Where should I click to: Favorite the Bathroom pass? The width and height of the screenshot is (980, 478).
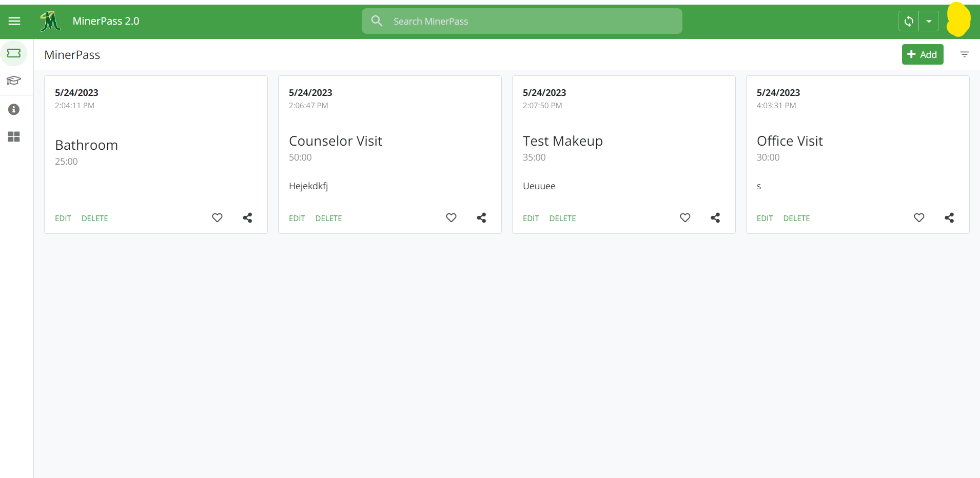pos(218,218)
